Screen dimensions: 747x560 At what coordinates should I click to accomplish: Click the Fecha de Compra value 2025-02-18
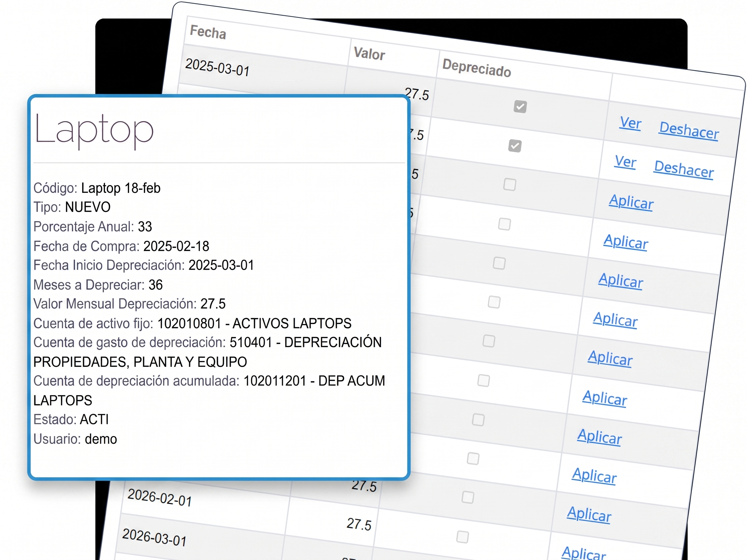pos(176,246)
